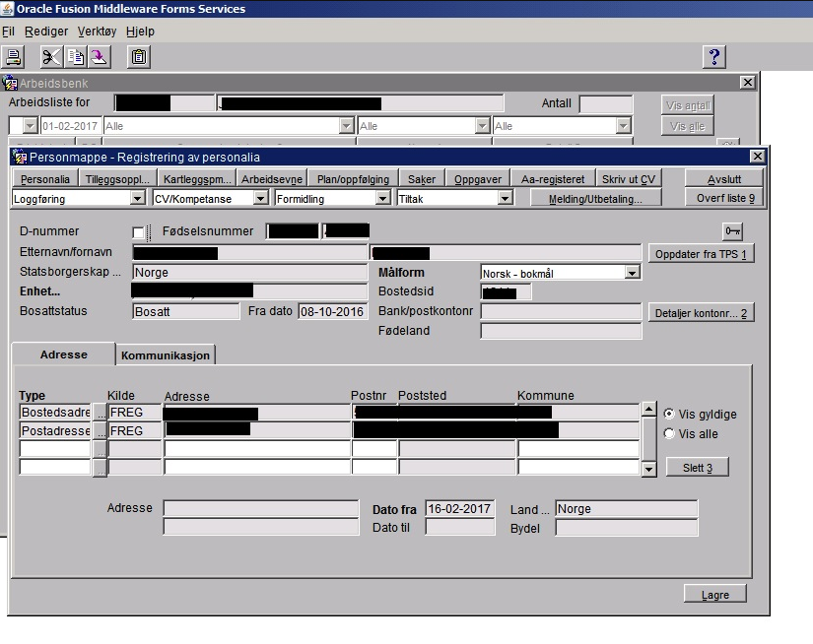Click the Java icon in title bar

pos(7,8)
